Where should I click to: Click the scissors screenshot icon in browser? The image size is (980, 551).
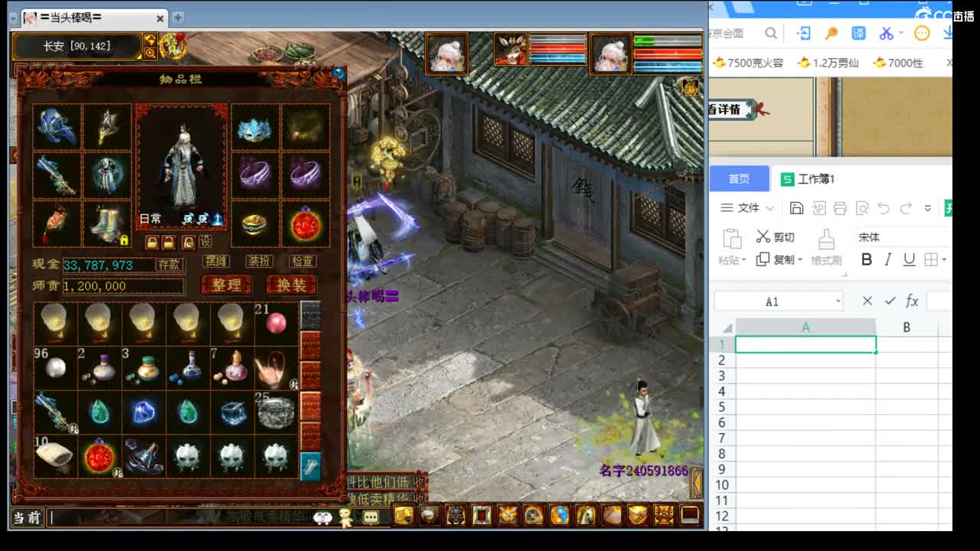(x=886, y=33)
